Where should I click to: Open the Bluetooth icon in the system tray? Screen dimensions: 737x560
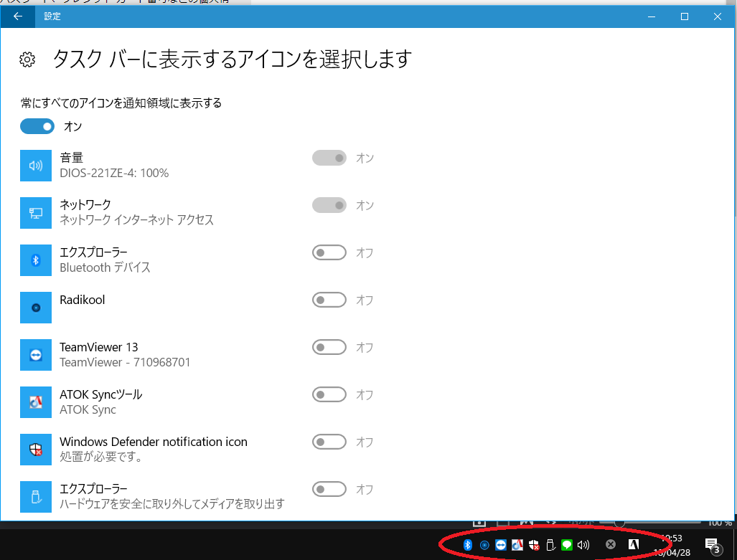coord(468,544)
